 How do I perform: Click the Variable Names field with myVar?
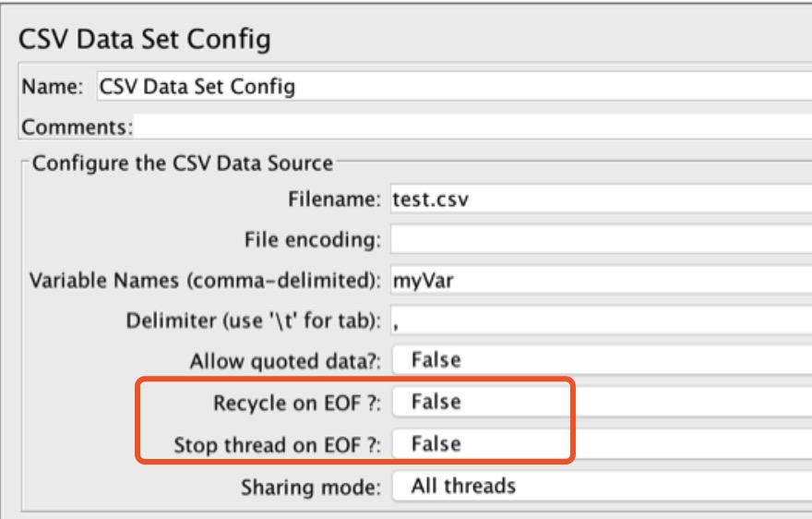pos(601,280)
